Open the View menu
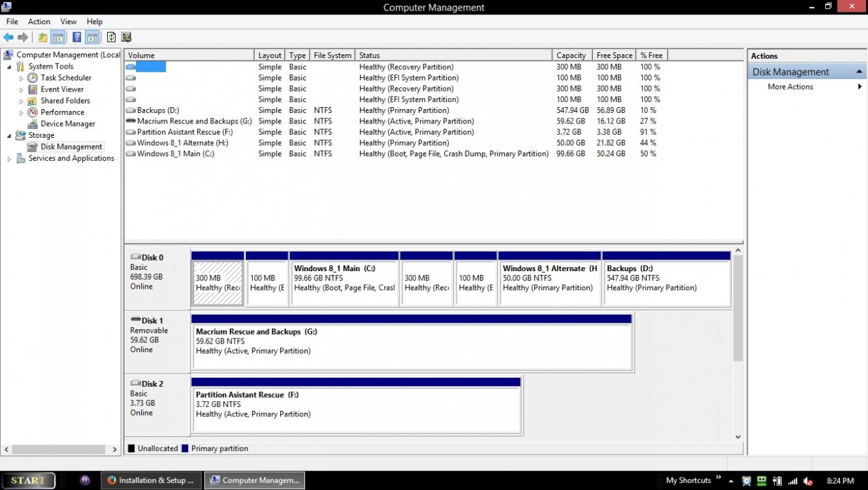The width and height of the screenshot is (868, 490). click(x=69, y=22)
